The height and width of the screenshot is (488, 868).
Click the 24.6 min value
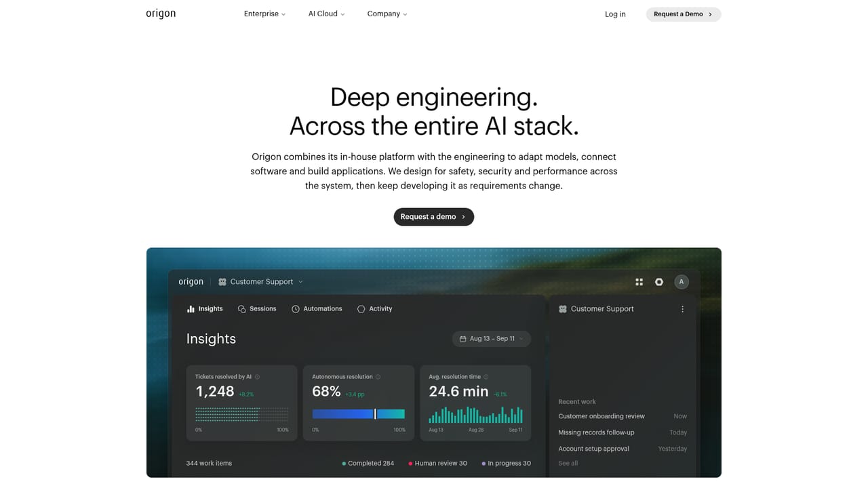(x=458, y=392)
